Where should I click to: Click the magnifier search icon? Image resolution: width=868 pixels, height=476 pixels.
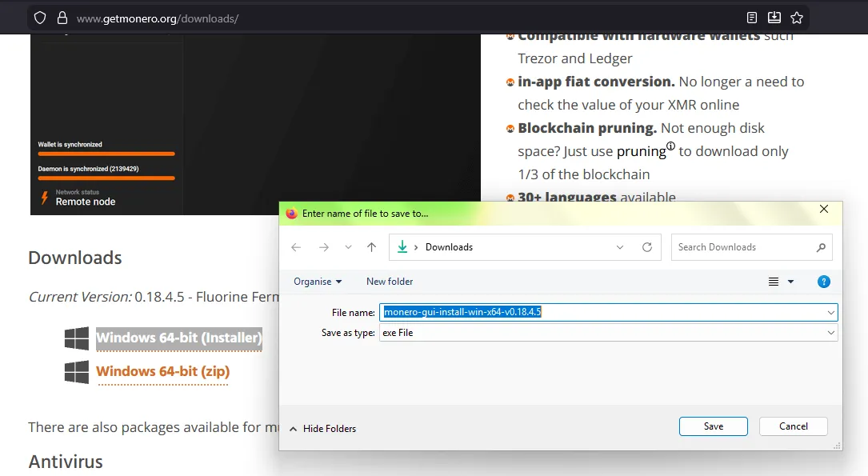(x=821, y=247)
